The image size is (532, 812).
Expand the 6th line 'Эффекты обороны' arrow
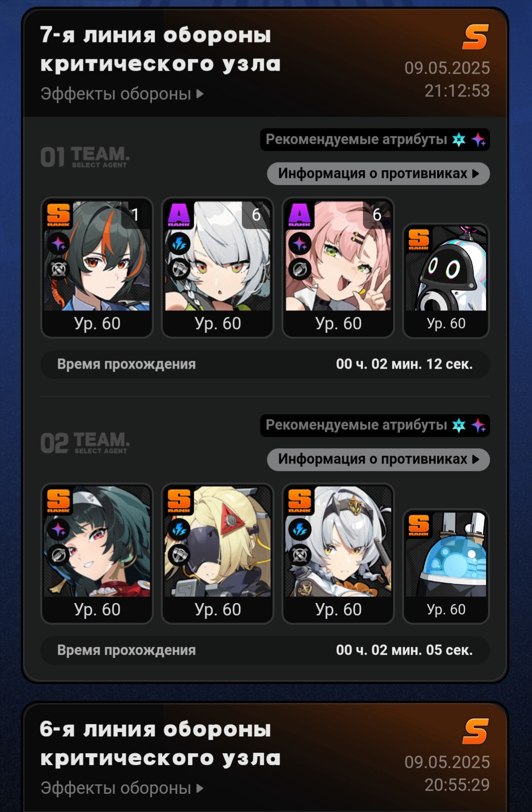[200, 788]
